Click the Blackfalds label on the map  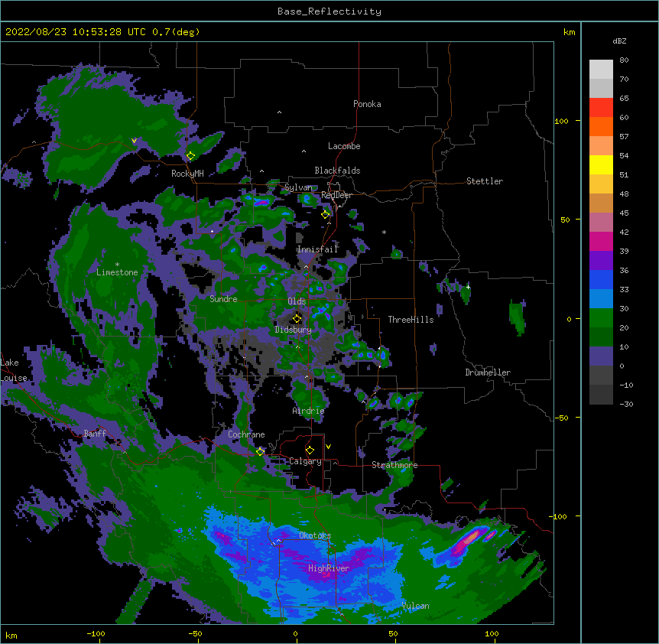(337, 171)
